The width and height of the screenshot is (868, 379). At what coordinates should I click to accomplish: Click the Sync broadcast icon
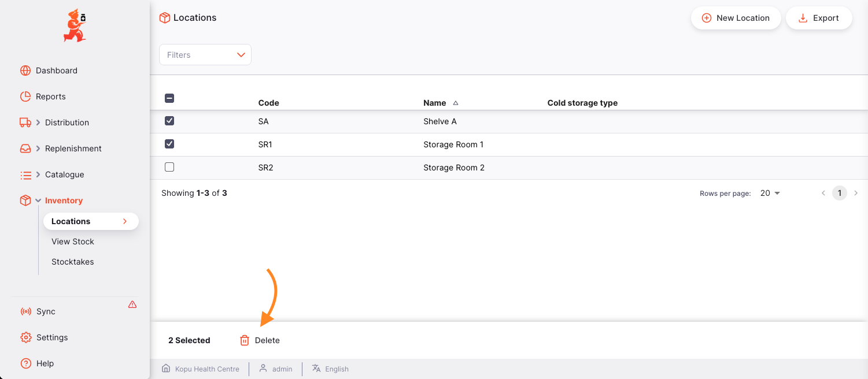pos(25,311)
